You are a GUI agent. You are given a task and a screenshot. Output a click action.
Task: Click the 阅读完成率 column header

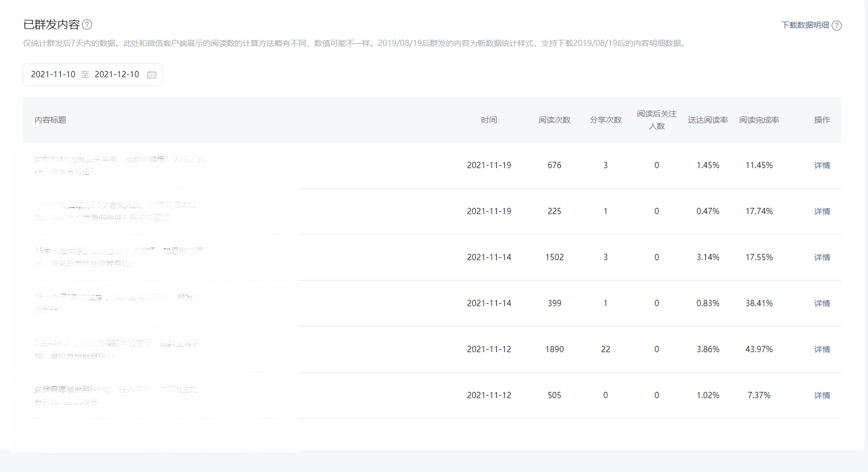[759, 120]
